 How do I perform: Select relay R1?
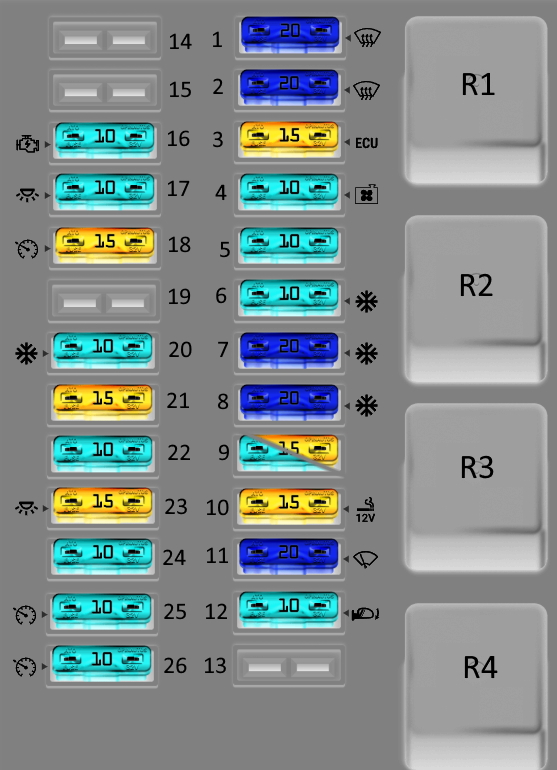tap(476, 101)
